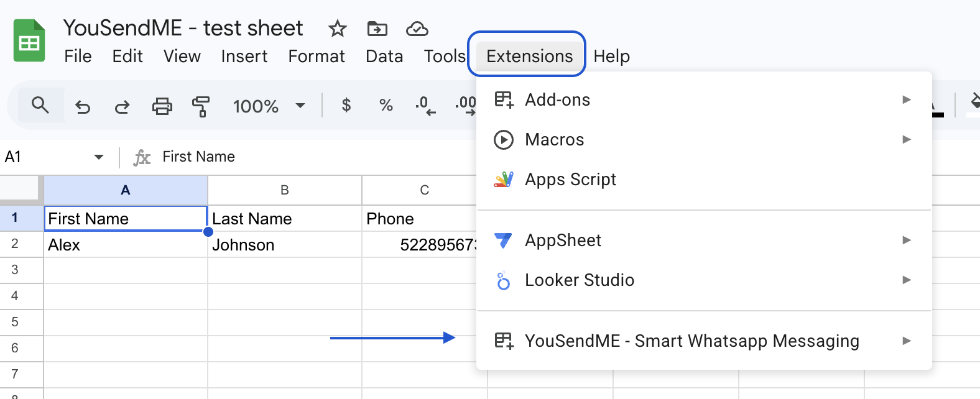This screenshot has height=399, width=980.
Task: Open the Google Sheets home icon
Action: (x=29, y=41)
